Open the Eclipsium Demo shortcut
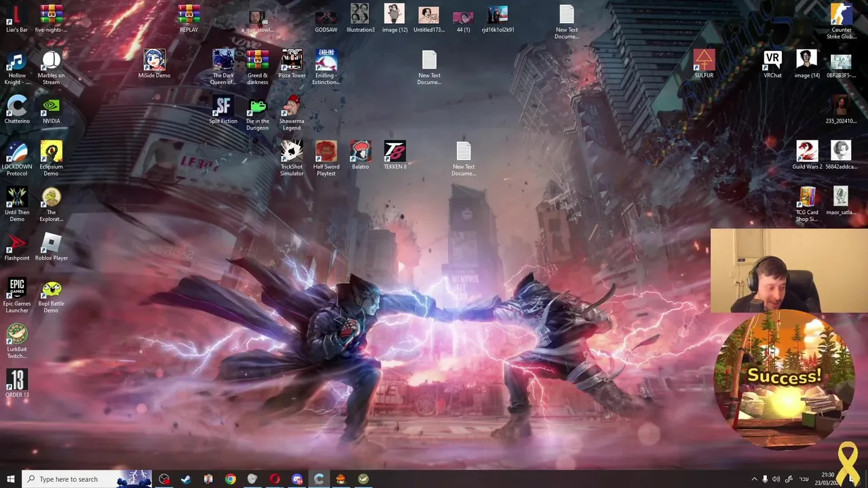 (x=52, y=158)
